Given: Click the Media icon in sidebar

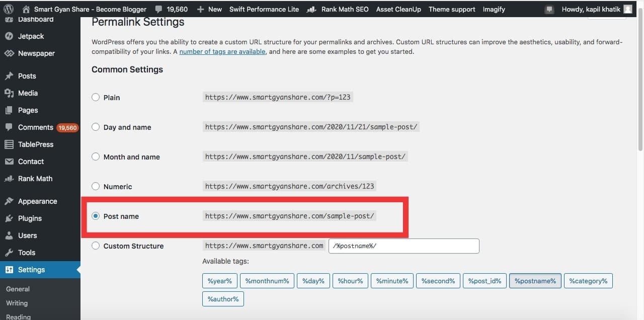Looking at the screenshot, I should [9, 93].
